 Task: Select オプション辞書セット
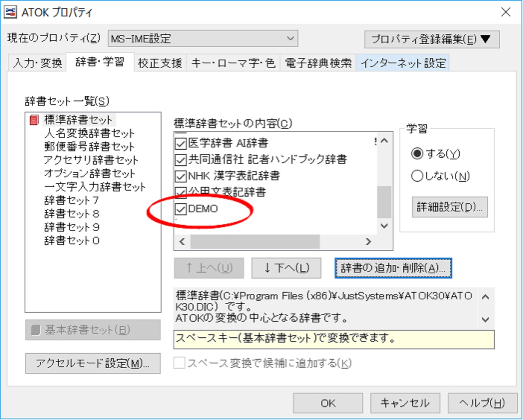click(x=90, y=174)
